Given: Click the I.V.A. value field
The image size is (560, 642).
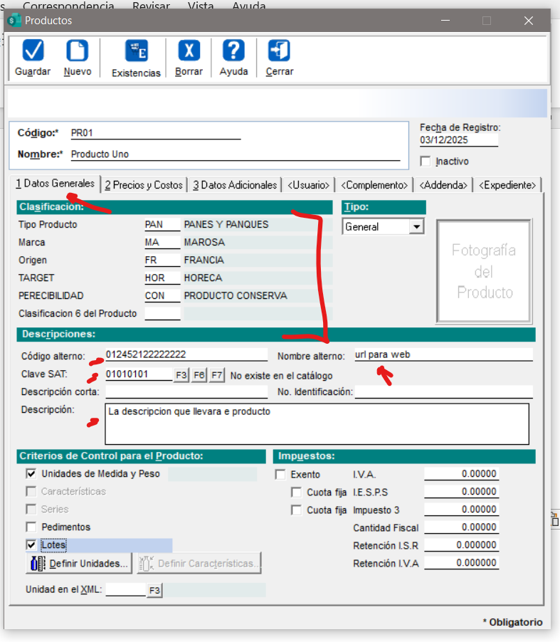Looking at the screenshot, I should point(461,474).
